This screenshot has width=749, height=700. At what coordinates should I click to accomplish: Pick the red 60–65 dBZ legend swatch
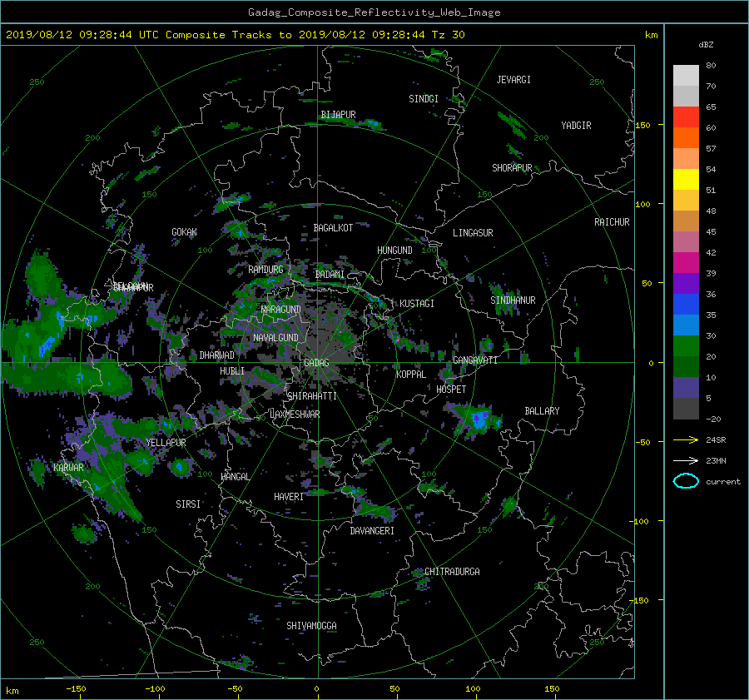(x=686, y=117)
